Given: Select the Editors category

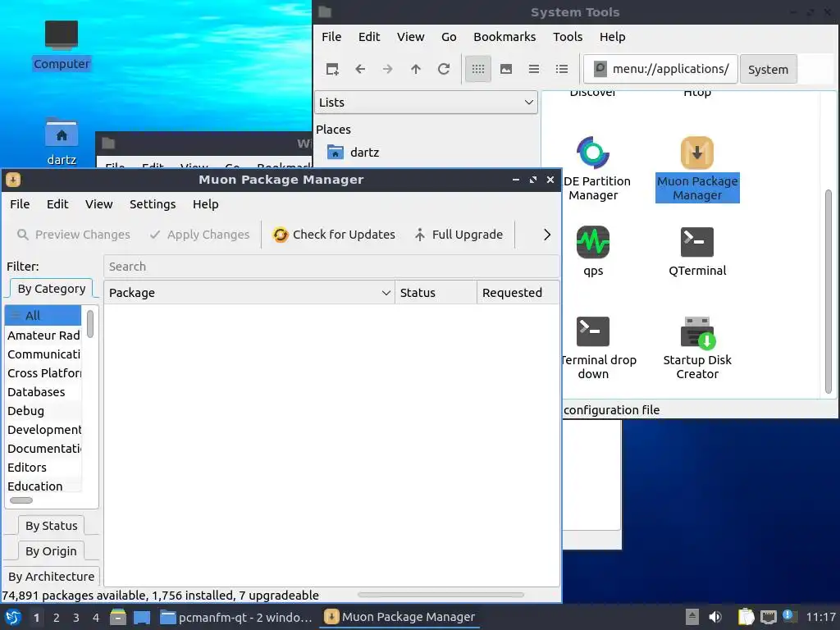Looking at the screenshot, I should click(x=43, y=468).
